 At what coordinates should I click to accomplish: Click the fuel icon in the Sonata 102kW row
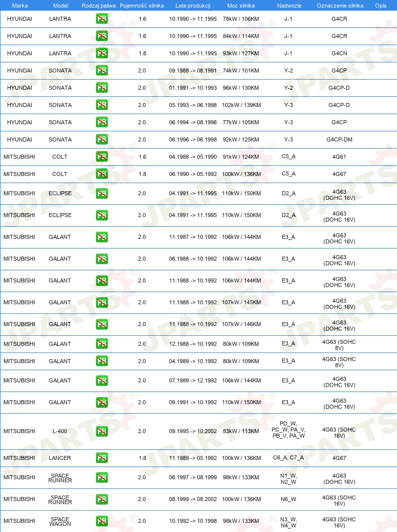click(102, 105)
